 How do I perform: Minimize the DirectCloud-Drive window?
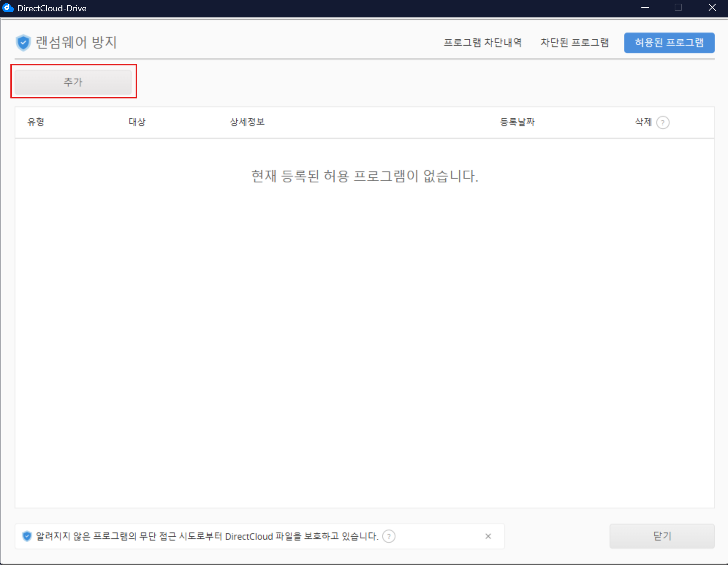click(x=645, y=8)
